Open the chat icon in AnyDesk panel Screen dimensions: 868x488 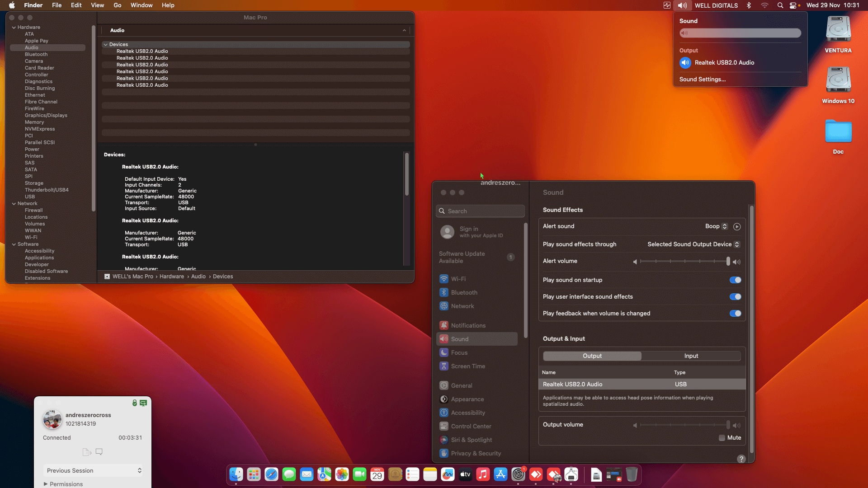tap(99, 451)
